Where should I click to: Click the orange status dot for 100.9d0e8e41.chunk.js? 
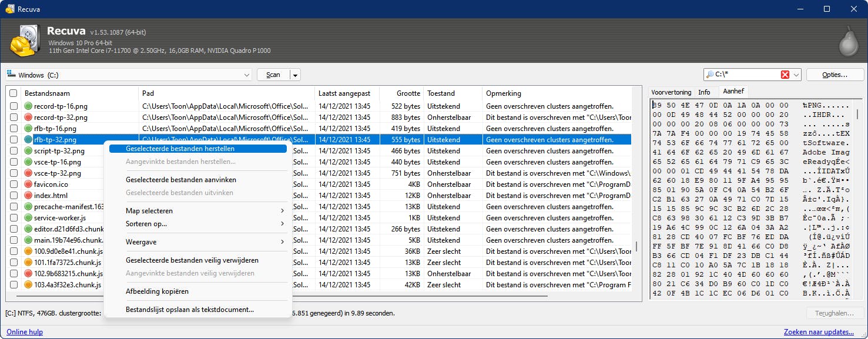(28, 251)
